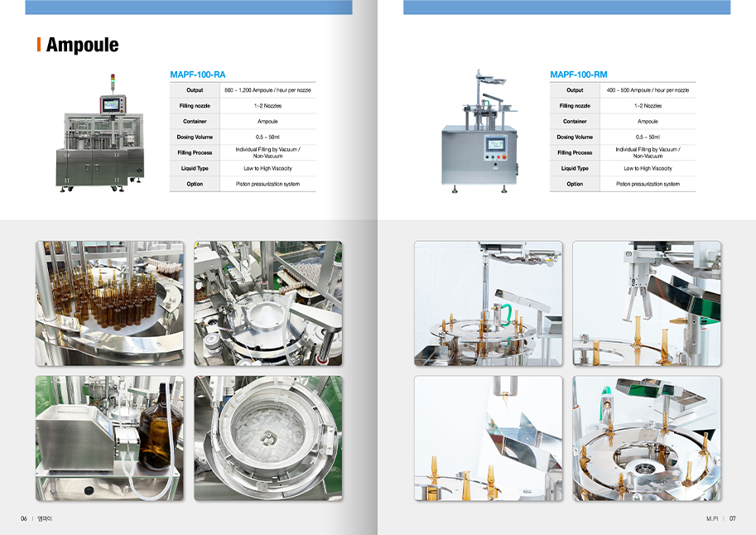This screenshot has width=756, height=535.
Task: Click the MAPF-100-RM model heading
Action: (578, 75)
